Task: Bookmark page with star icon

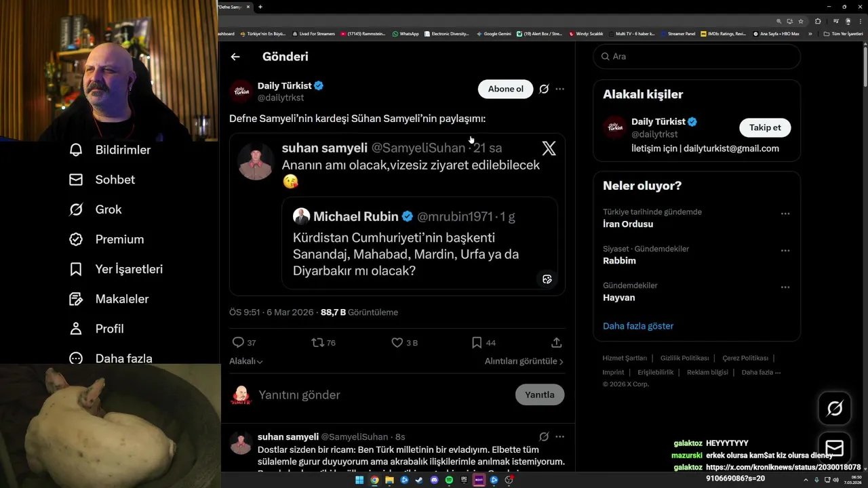Action: click(x=801, y=21)
